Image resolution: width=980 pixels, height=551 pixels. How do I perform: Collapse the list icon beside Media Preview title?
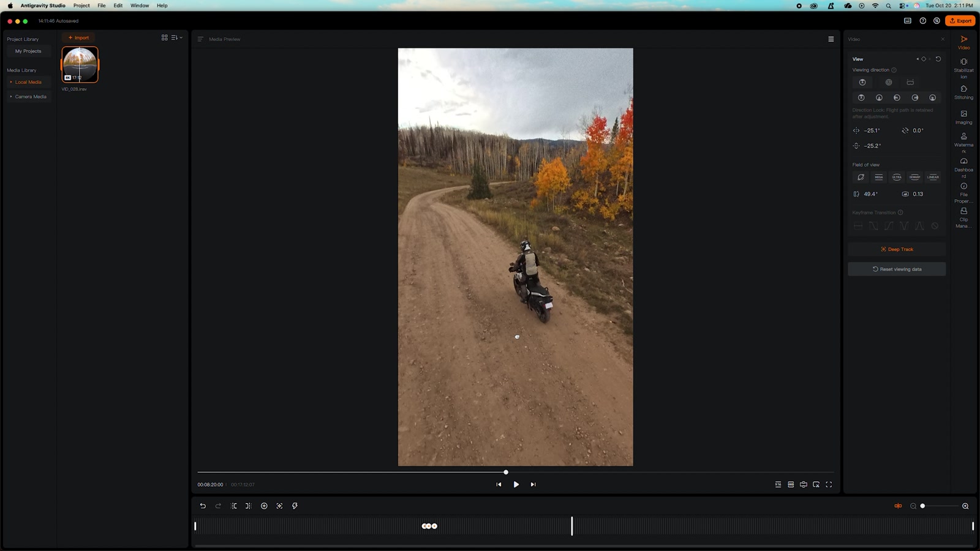tap(200, 39)
